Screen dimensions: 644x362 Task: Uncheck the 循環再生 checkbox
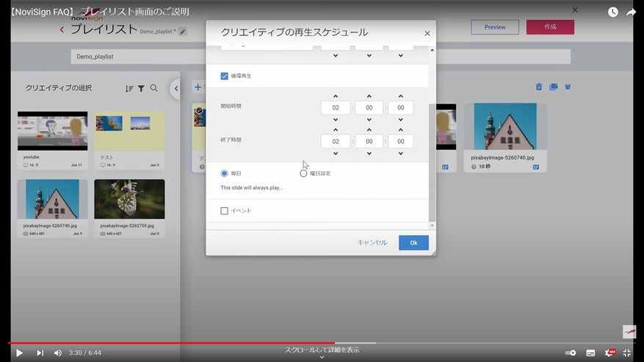pos(224,76)
